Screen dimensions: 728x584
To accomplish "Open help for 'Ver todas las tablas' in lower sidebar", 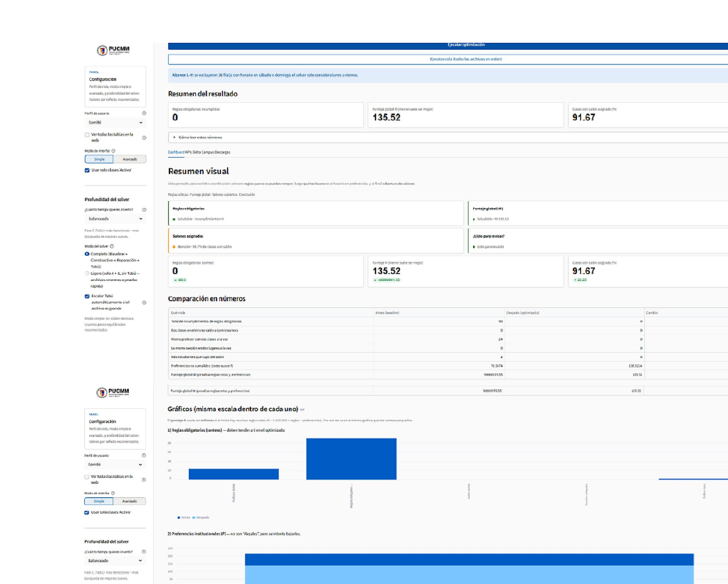I will 144,480.
